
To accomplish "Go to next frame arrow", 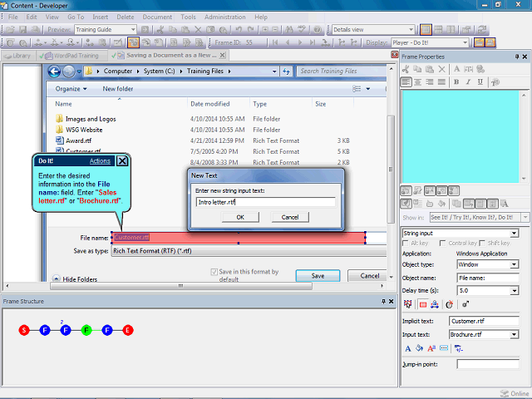I will [x=300, y=42].
